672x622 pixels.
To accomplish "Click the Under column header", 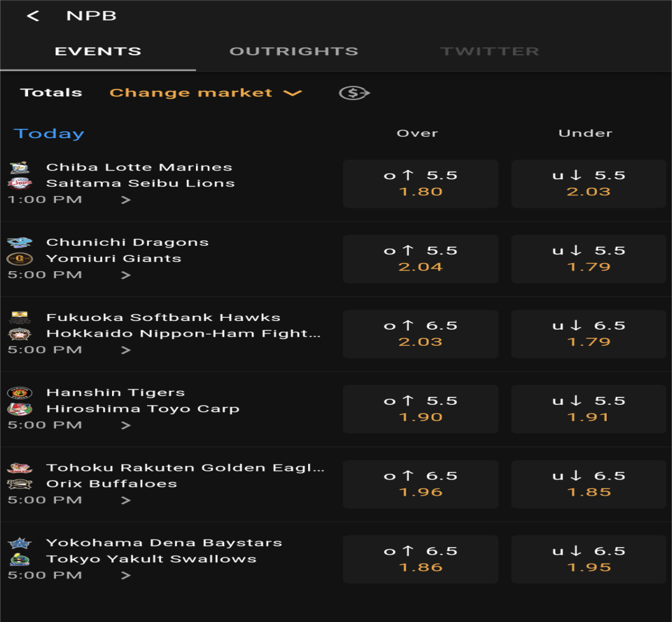I will click(x=586, y=133).
